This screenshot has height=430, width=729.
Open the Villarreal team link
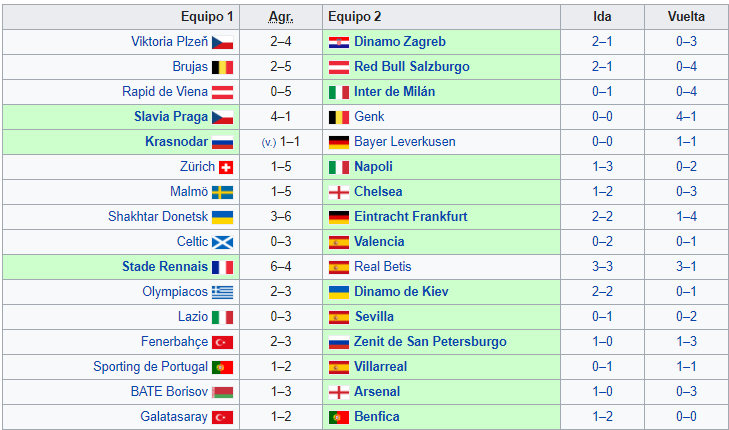[380, 367]
